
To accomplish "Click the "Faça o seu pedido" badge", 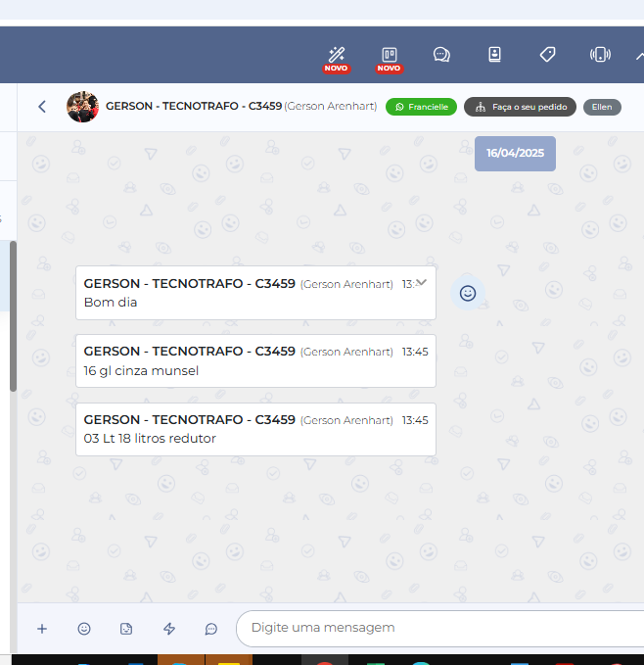I will pyautogui.click(x=520, y=107).
